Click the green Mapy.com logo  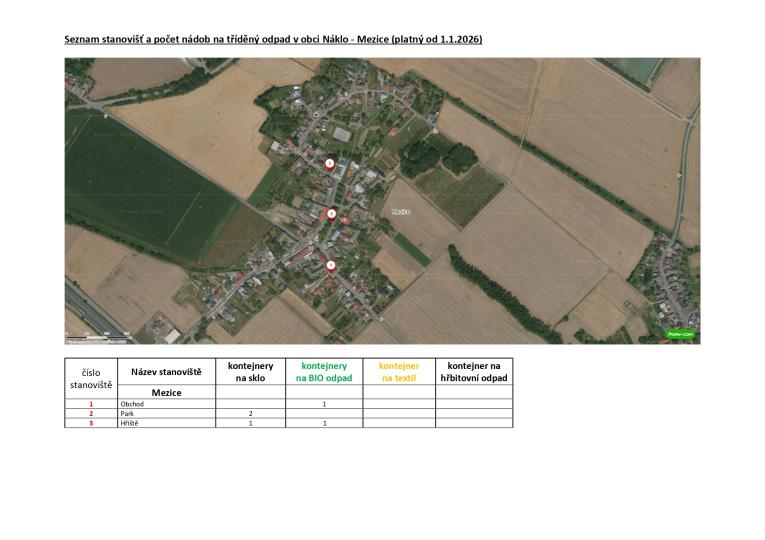point(680,334)
